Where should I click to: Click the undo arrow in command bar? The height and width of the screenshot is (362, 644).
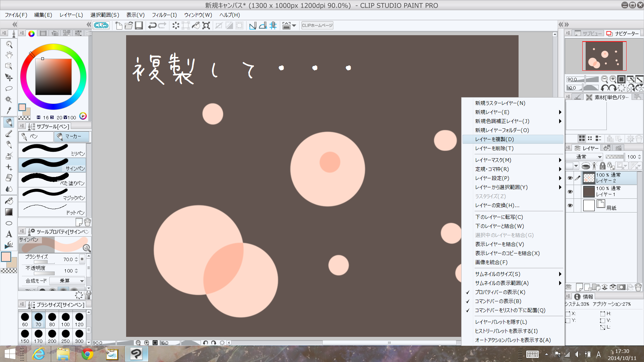coord(152,25)
